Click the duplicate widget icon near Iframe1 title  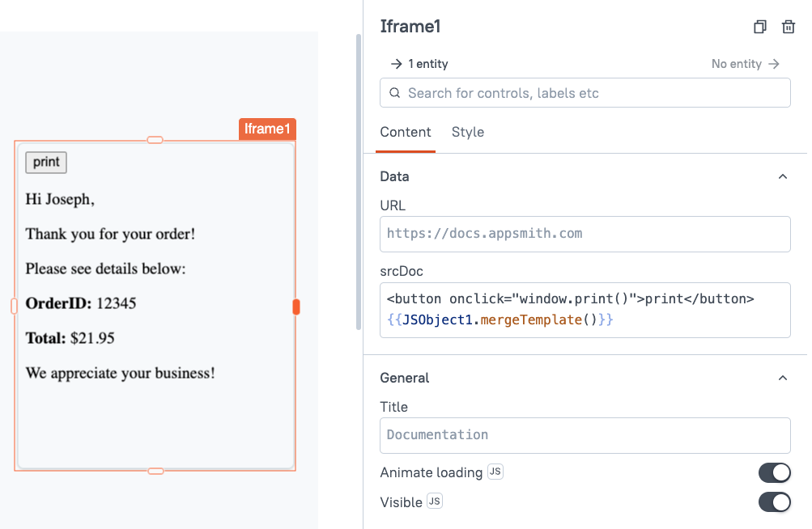click(759, 27)
